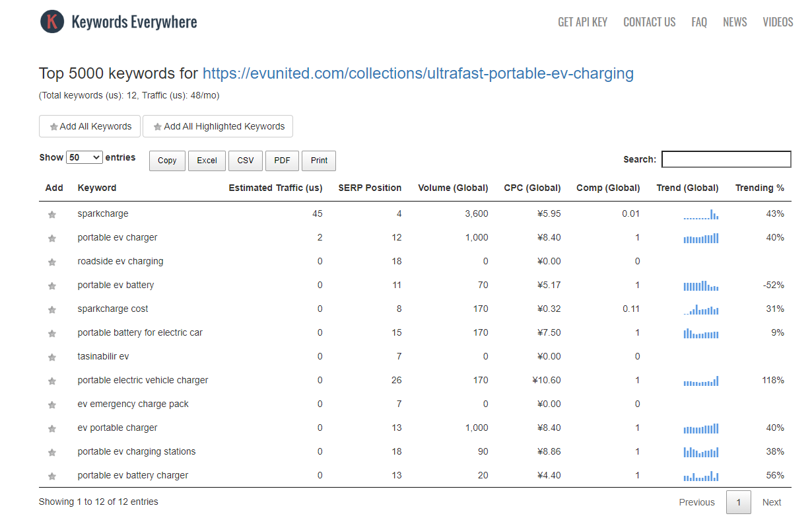This screenshot has height=524, width=812.
Task: Open the FAQ page
Action: [x=699, y=22]
